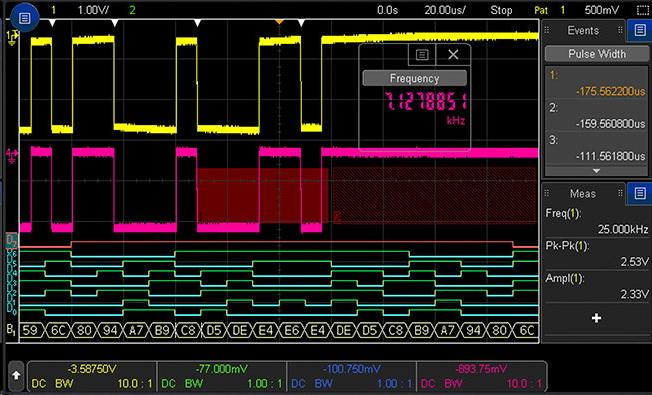Open the 20.00us/ timebase setting
Image resolution: width=652 pixels, height=395 pixels.
click(x=445, y=10)
